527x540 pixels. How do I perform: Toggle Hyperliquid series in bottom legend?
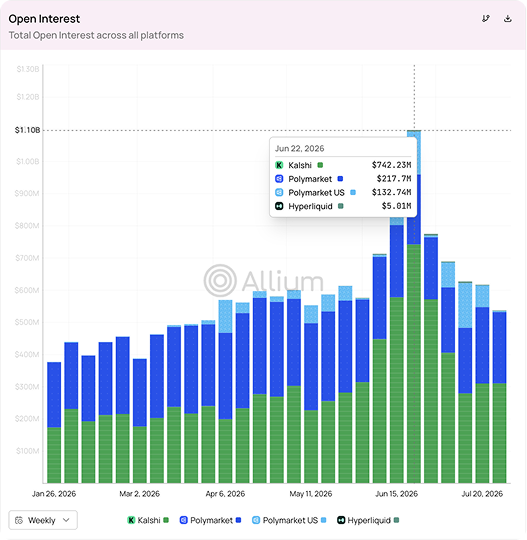368,520
